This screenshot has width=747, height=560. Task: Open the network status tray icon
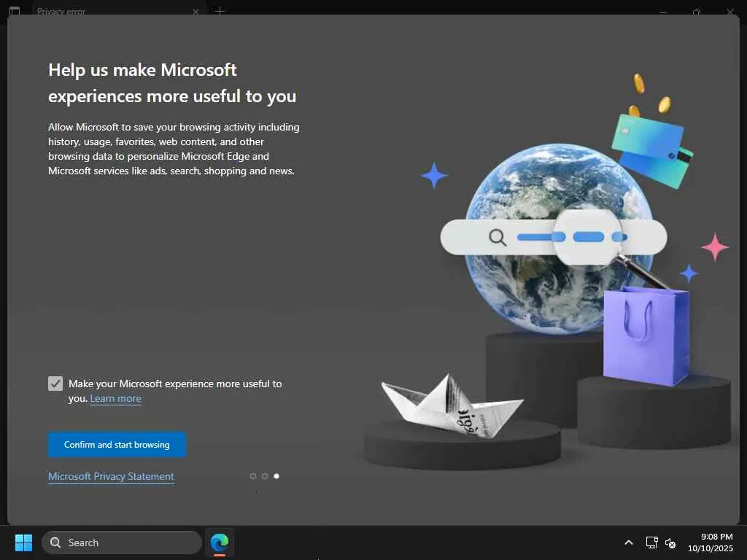(x=651, y=542)
